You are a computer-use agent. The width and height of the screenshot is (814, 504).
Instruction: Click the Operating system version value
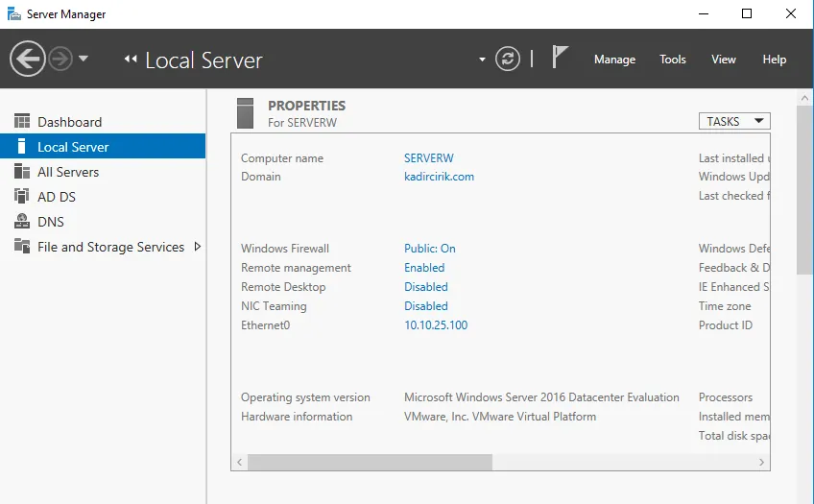pyautogui.click(x=541, y=397)
